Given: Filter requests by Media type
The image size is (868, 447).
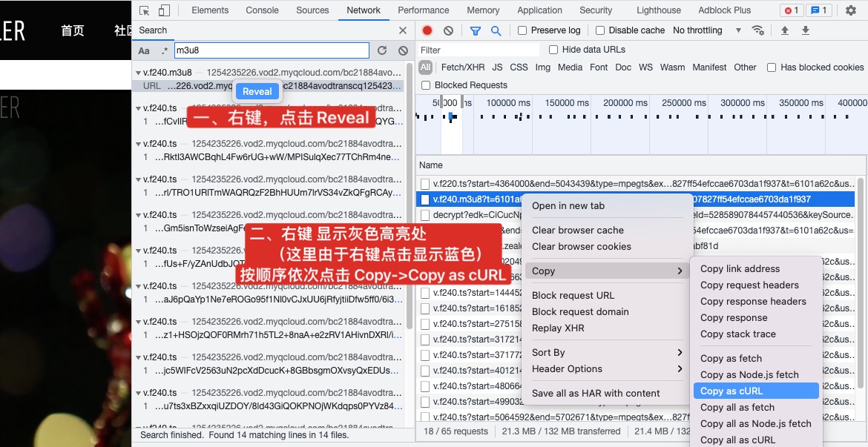Looking at the screenshot, I should [x=570, y=67].
